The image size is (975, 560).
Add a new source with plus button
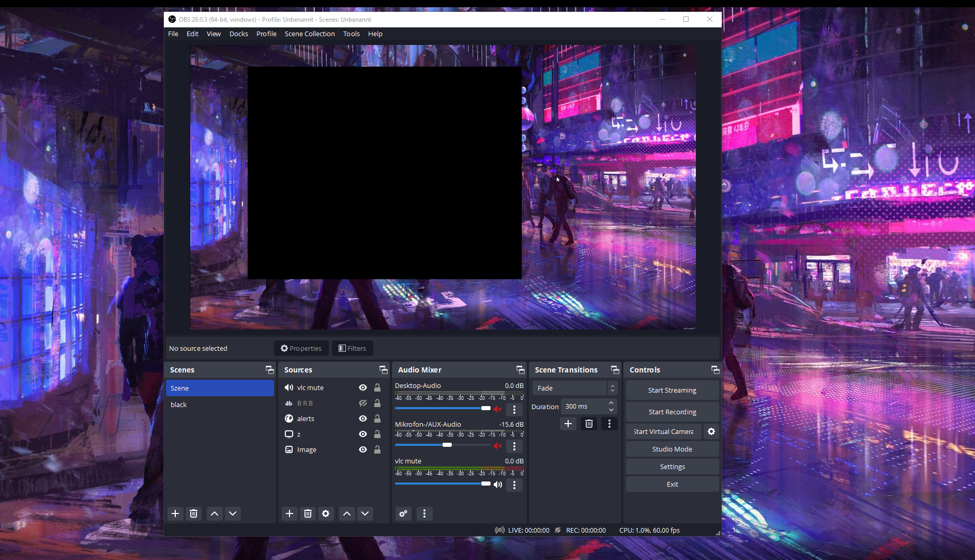point(290,514)
